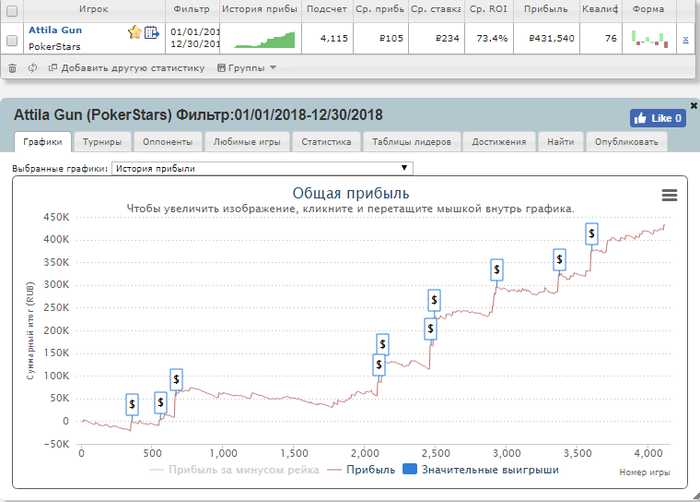Tick the header select-all checkbox

click(x=12, y=11)
